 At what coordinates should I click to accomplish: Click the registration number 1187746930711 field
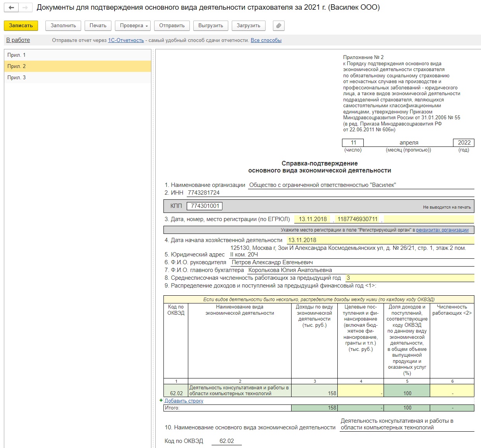coord(358,219)
